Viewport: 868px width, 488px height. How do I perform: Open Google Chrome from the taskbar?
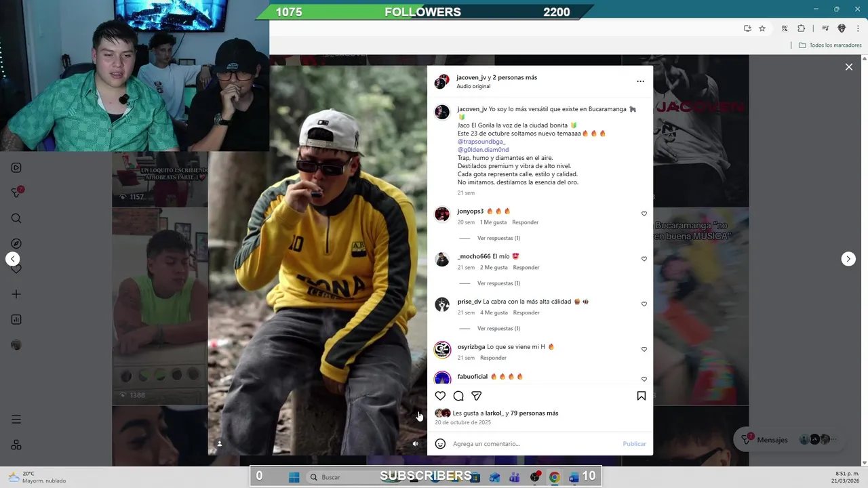pos(554,477)
